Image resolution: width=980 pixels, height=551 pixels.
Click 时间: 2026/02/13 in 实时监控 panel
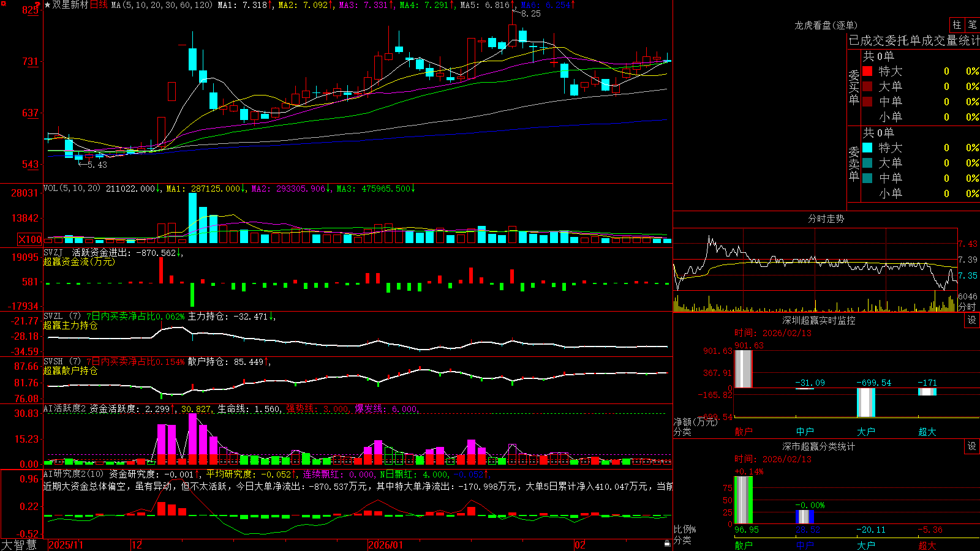coord(773,333)
